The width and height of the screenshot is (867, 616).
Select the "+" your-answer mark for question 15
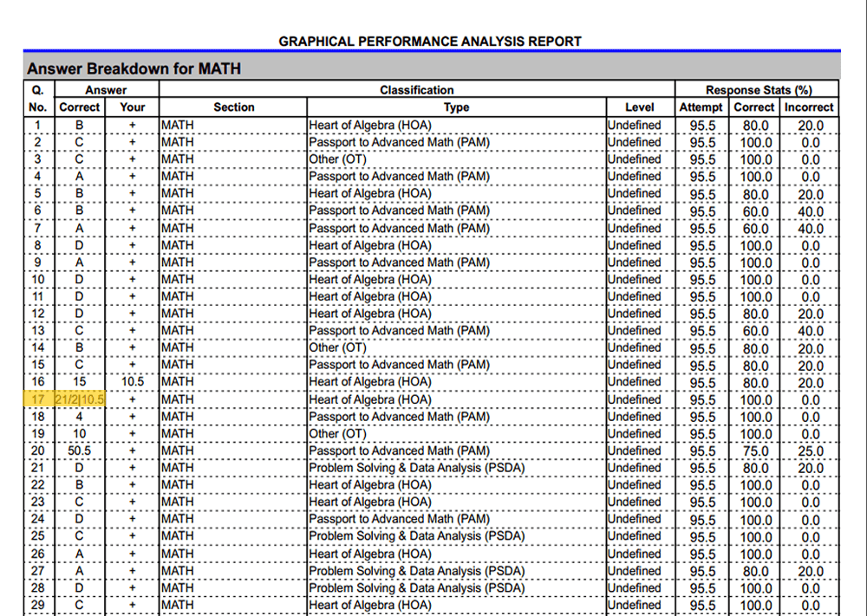[132, 365]
